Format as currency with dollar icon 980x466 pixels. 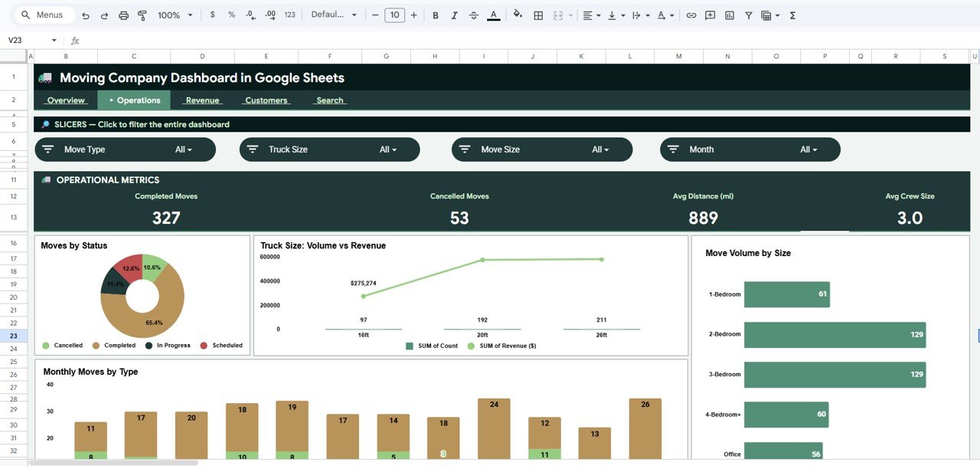click(x=212, y=15)
